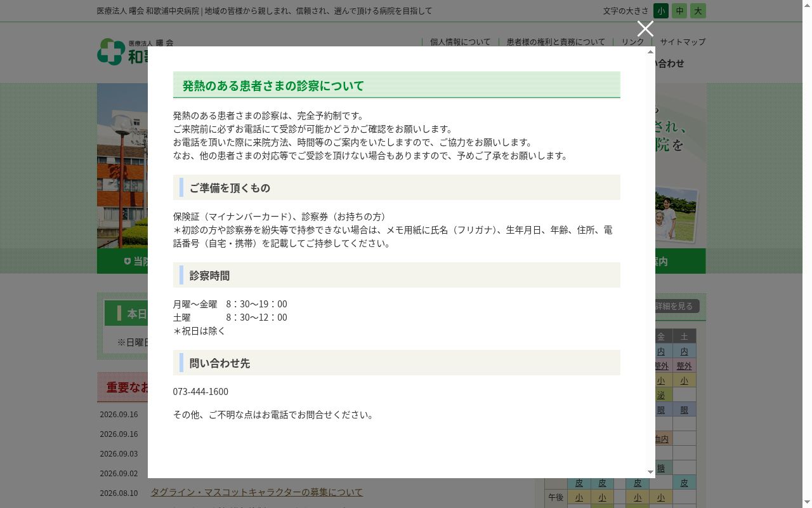Click the news date 2026.08.10
The width and height of the screenshot is (812, 508).
tap(119, 493)
